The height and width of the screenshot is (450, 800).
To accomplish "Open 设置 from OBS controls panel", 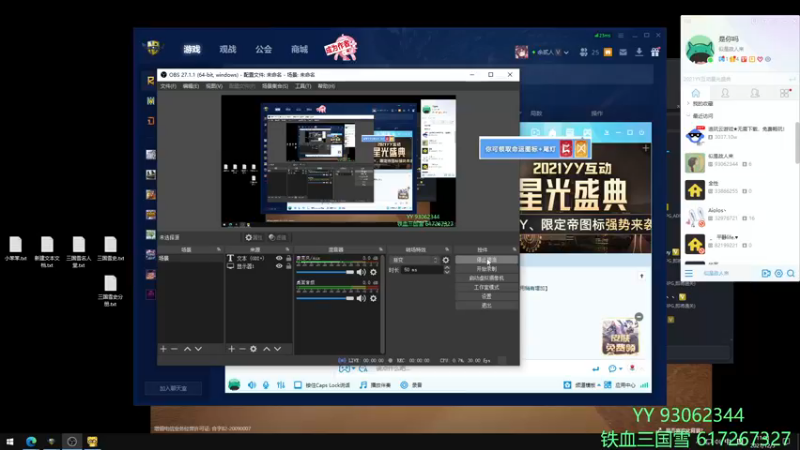I will pos(487,296).
